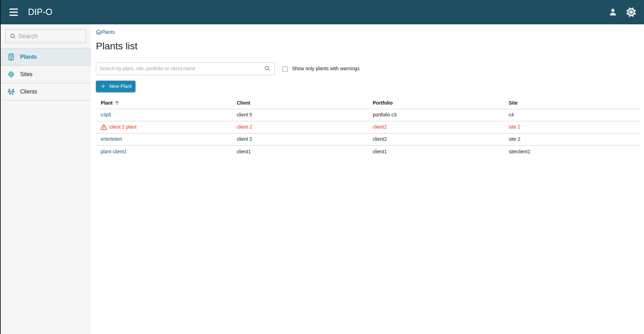Viewport: 644px width, 334px height.
Task: Click the Sort by Site column header
Action: 513,103
